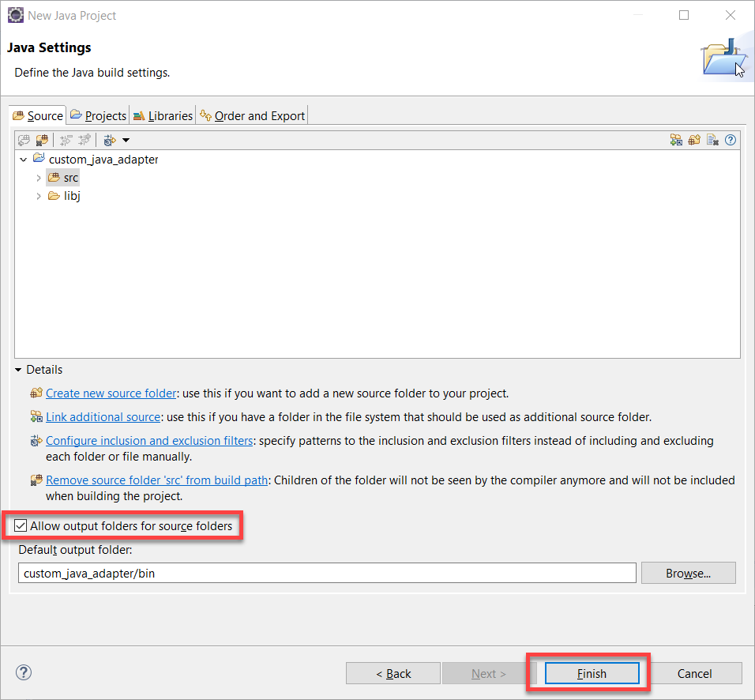This screenshot has width=755, height=700.
Task: Select the libj tree item label
Action: [x=72, y=196]
